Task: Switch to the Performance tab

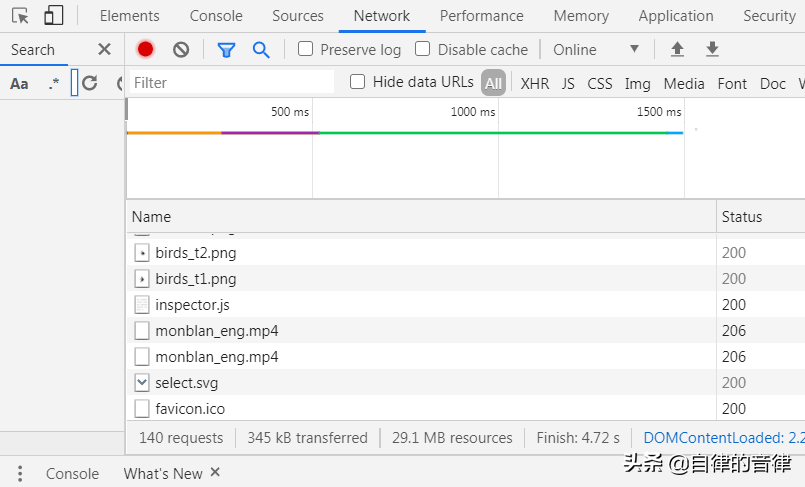Action: (x=481, y=16)
